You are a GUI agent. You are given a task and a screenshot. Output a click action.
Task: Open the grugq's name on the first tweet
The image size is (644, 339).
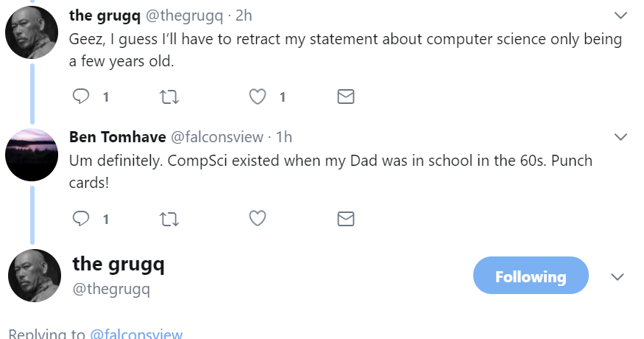click(105, 15)
